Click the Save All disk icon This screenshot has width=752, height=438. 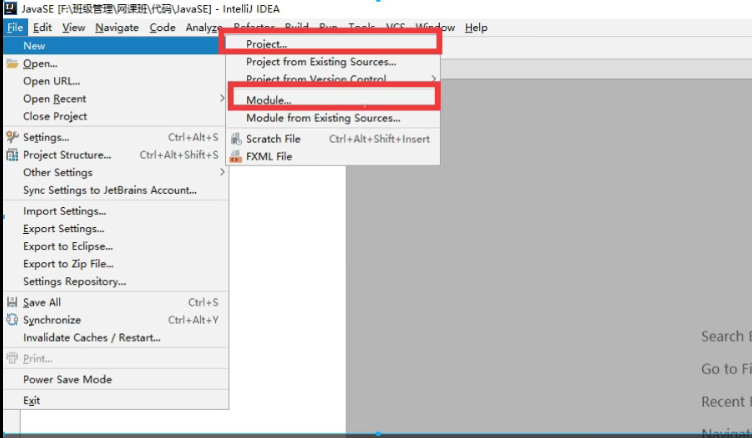click(x=12, y=302)
